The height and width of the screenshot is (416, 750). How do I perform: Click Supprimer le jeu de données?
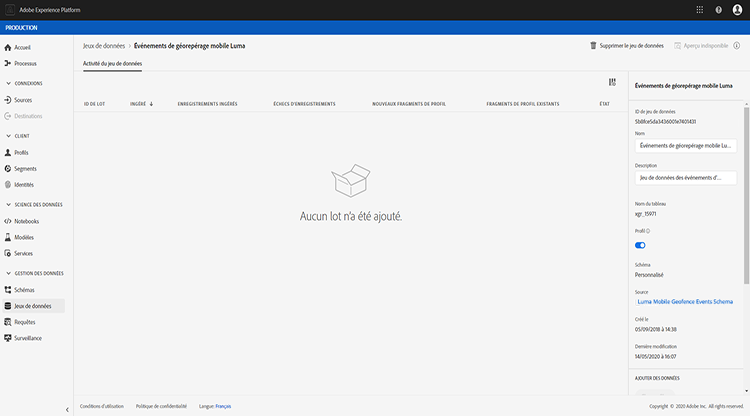(631, 45)
